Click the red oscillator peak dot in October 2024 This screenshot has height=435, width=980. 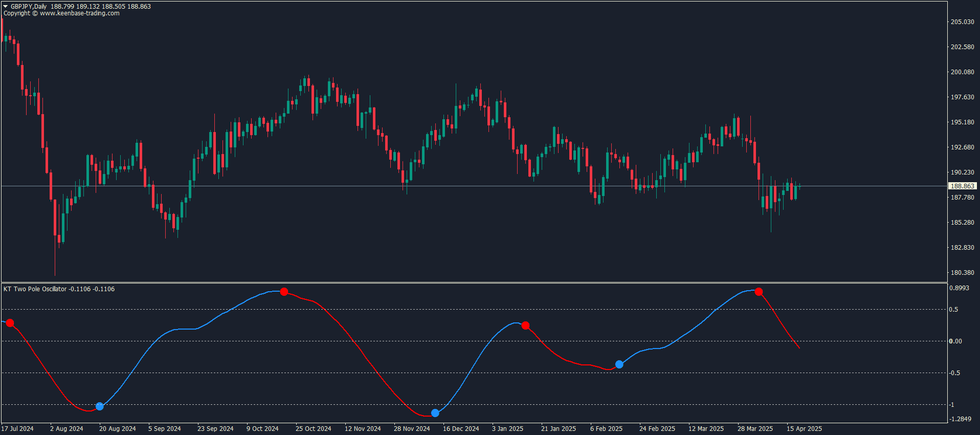tap(284, 292)
